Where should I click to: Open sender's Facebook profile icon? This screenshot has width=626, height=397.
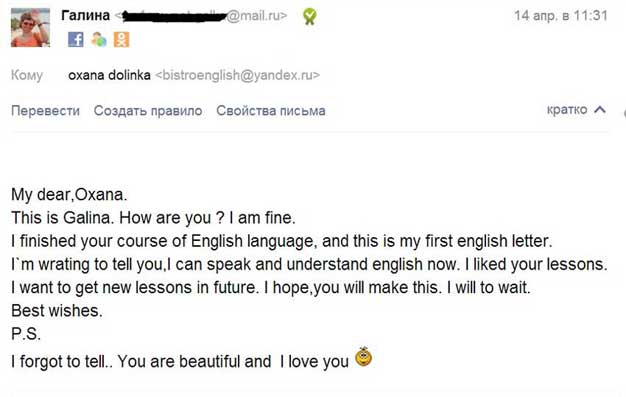tap(76, 40)
